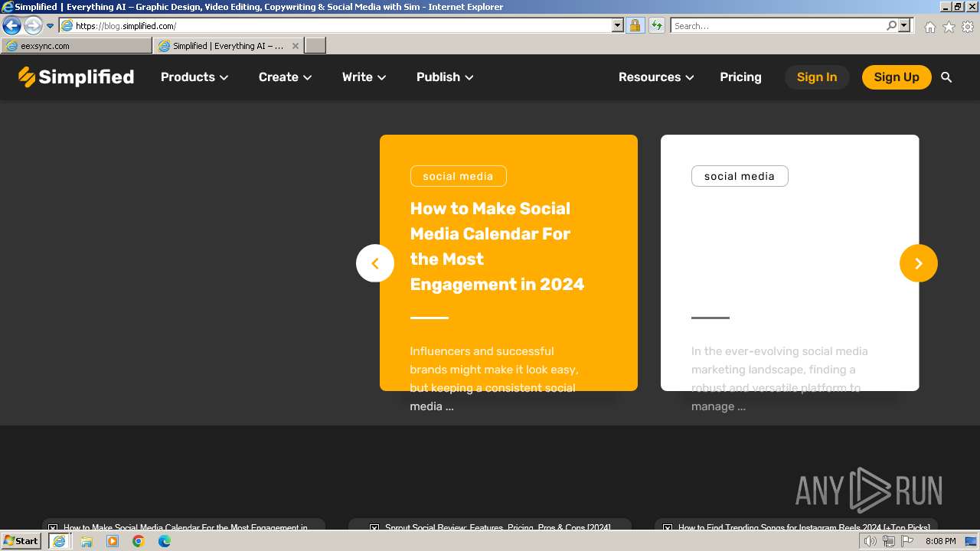Viewport: 980px width, 551px height.
Task: Open media player taskbar icon
Action: (x=113, y=541)
